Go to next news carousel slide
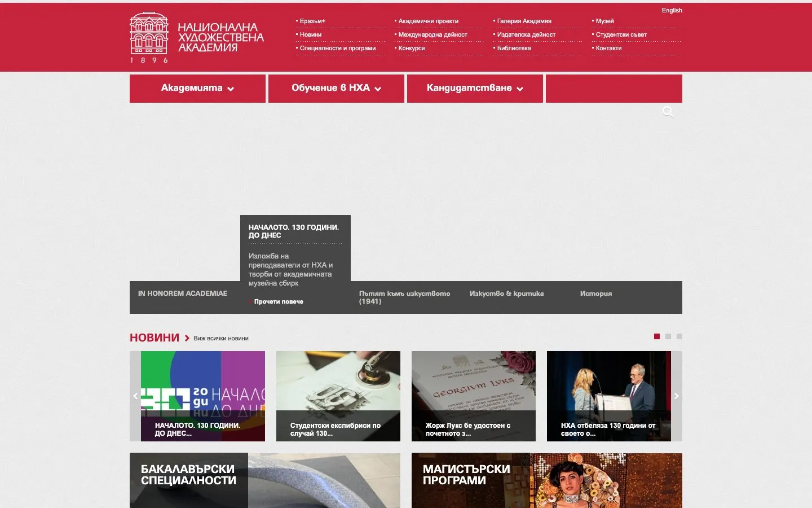Screen dimensions: 812x508 coord(677,396)
